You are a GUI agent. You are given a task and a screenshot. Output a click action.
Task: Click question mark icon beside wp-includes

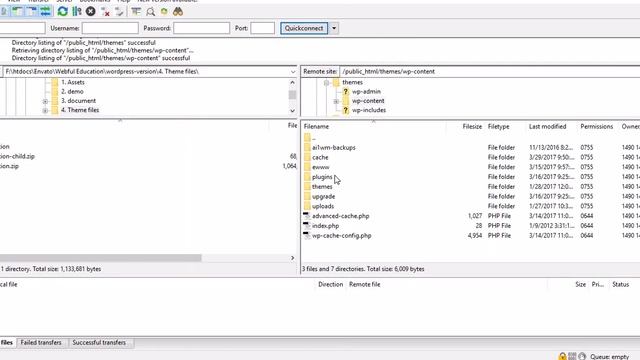coord(346,110)
